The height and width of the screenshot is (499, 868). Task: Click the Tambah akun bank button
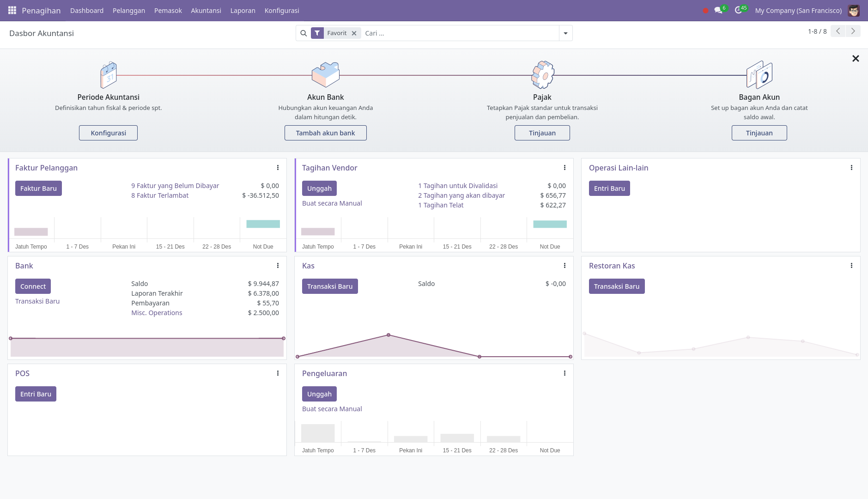click(x=325, y=133)
